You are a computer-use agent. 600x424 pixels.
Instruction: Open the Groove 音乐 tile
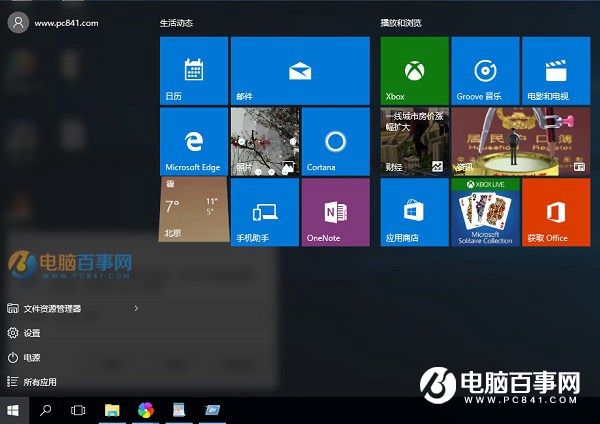point(485,71)
